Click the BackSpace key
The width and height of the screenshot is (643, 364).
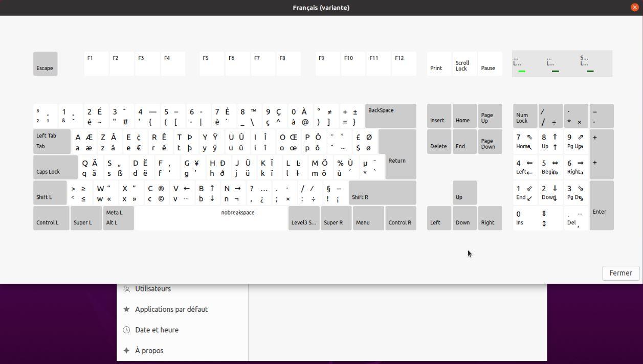pos(391,116)
